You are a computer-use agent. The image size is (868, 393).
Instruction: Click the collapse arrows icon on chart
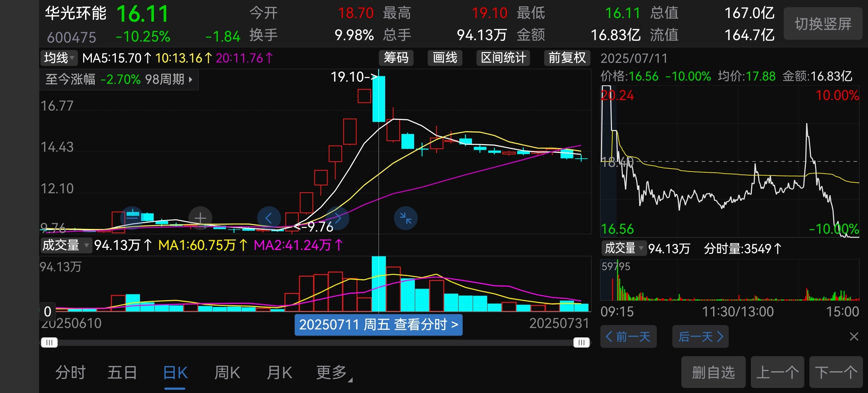pos(405,218)
